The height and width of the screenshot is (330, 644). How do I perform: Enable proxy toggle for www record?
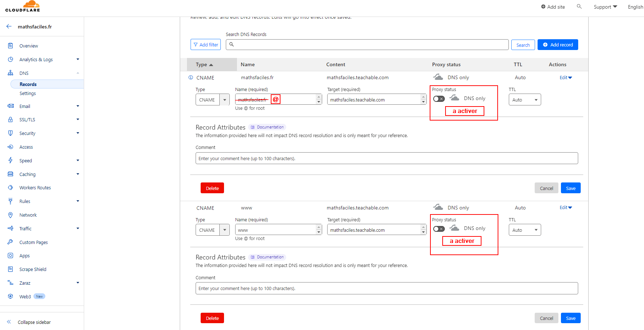tap(439, 229)
